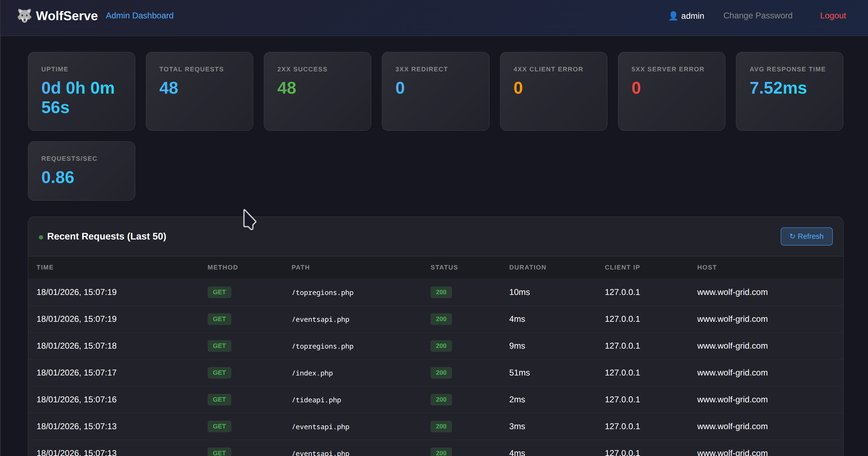This screenshot has height=456, width=868.
Task: Select the 4XX Client Error card
Action: [x=553, y=91]
